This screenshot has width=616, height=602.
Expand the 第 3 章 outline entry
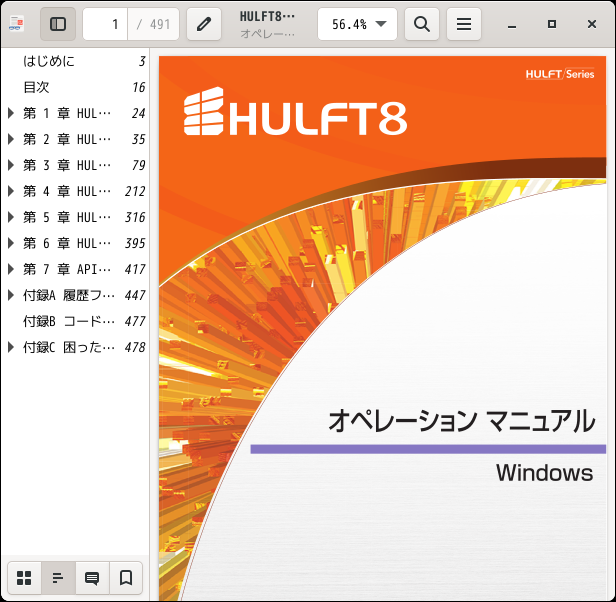pyautogui.click(x=11, y=165)
